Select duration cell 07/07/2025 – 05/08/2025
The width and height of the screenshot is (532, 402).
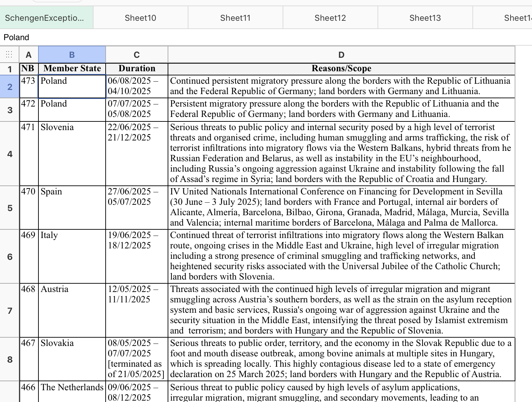[x=137, y=110]
